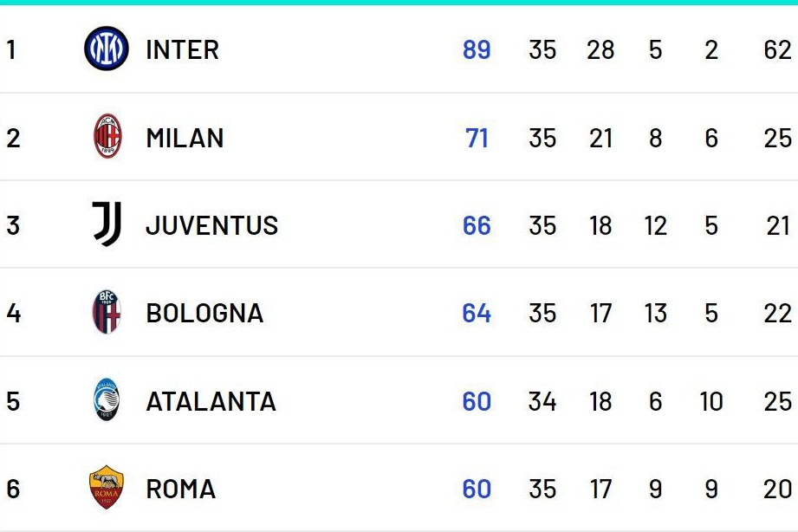Screen dimensions: 798x532
Task: Click the Atalanta club crest
Action: click(107, 400)
